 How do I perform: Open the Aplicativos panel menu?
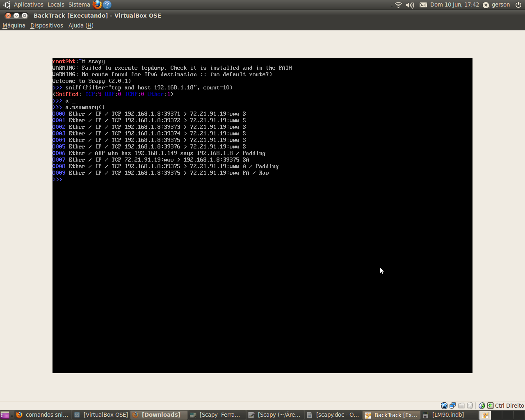pyautogui.click(x=28, y=5)
